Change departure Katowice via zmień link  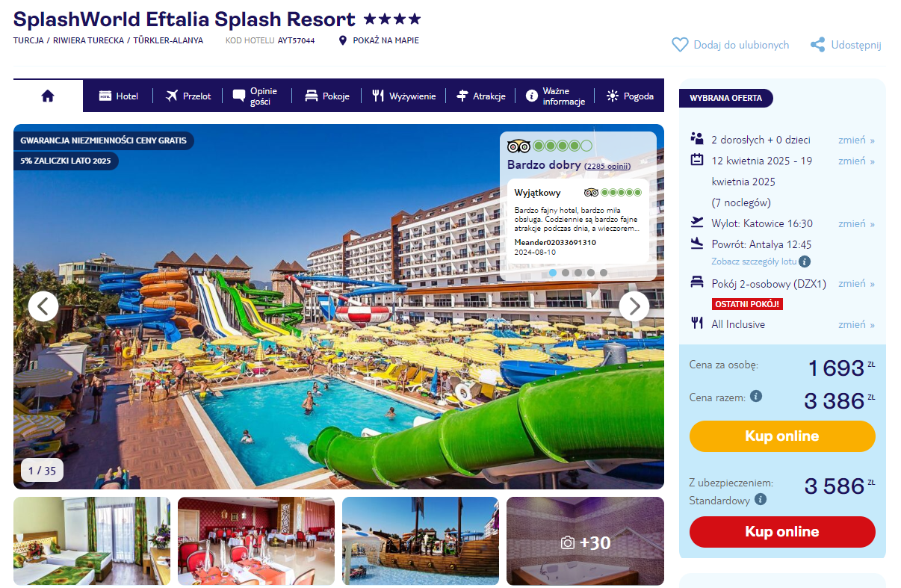pos(856,223)
